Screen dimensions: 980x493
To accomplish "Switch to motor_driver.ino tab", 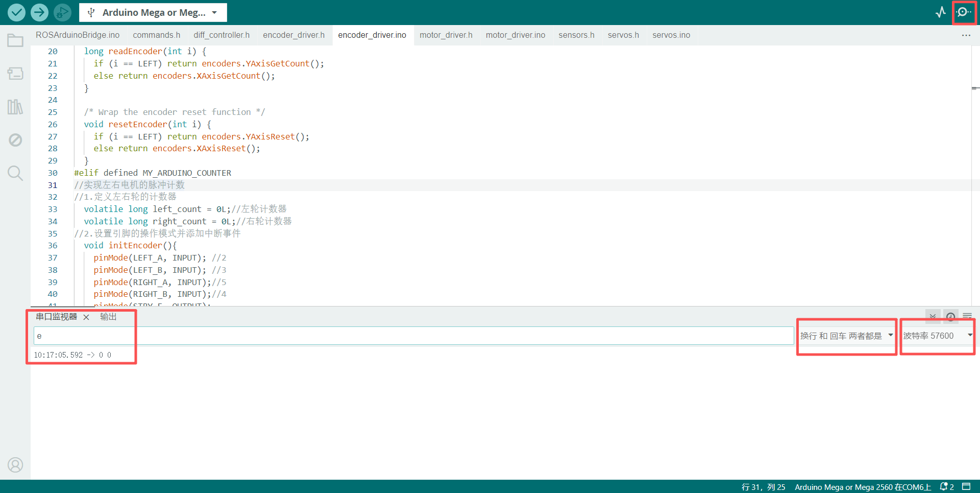I will click(515, 35).
